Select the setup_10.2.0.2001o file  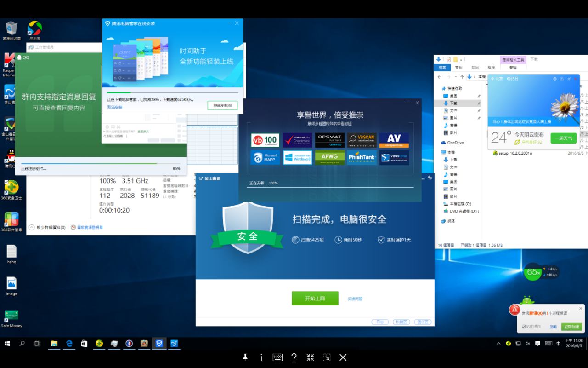[x=512, y=153]
